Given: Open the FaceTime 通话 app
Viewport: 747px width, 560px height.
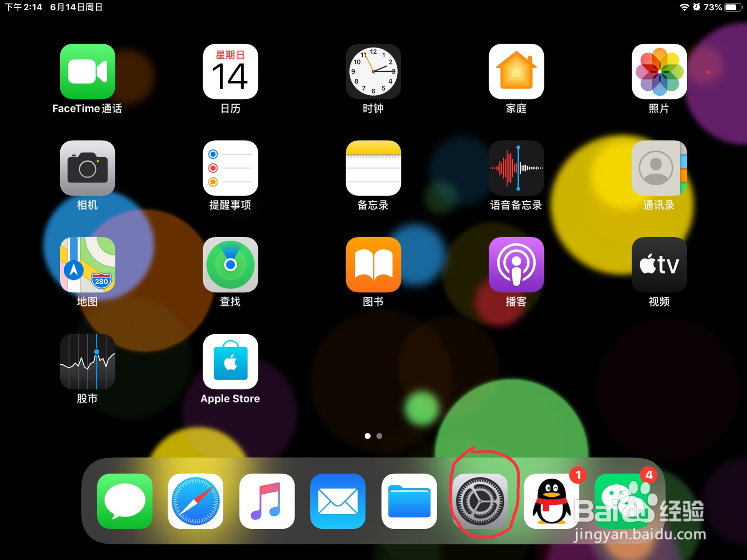Looking at the screenshot, I should [x=88, y=71].
